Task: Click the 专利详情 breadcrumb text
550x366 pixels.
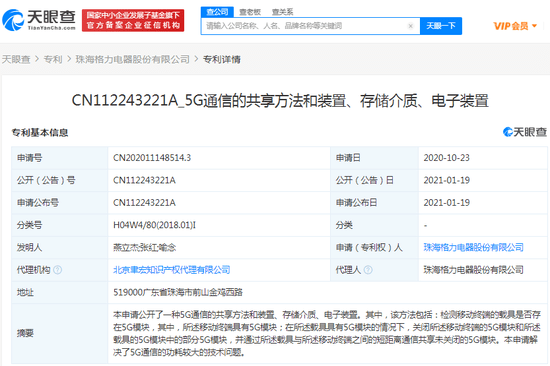Action: pos(222,59)
